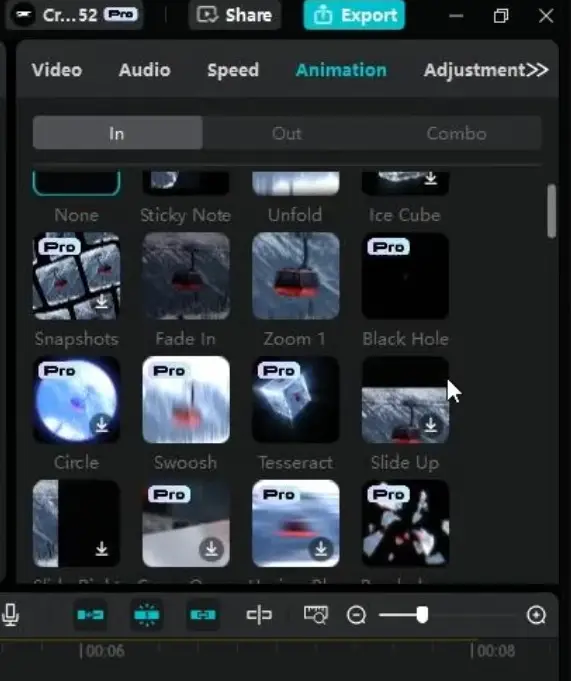Screen dimensions: 571x681
Task: Select the Animation tab
Action: [x=341, y=70]
